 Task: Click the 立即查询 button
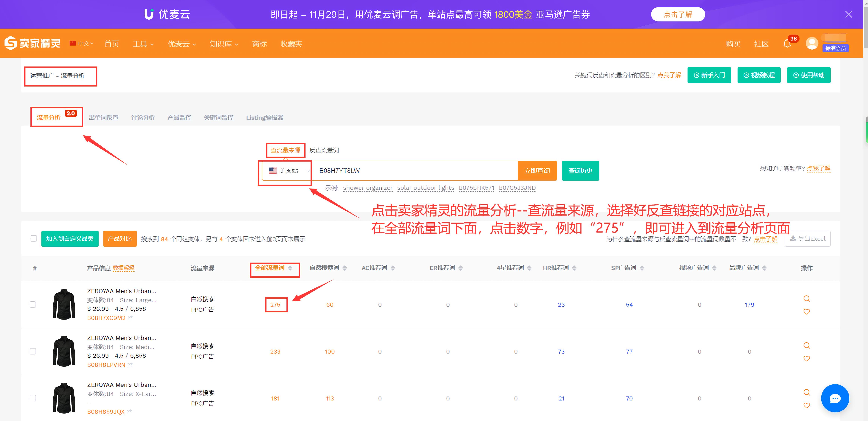(537, 171)
